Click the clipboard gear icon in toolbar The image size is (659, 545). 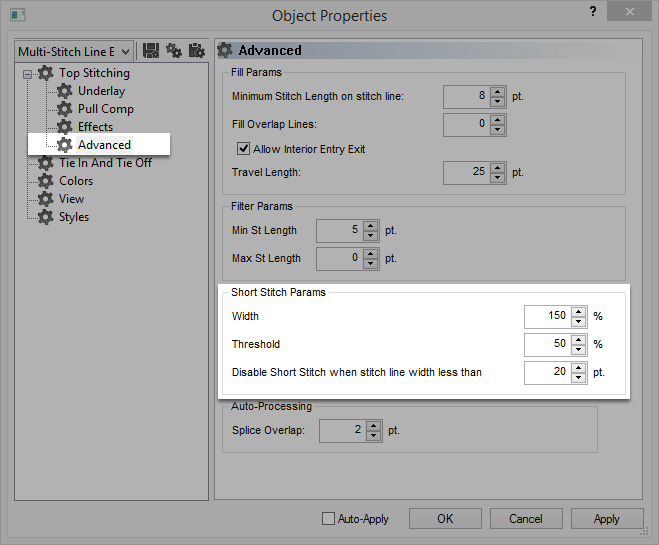[x=197, y=51]
